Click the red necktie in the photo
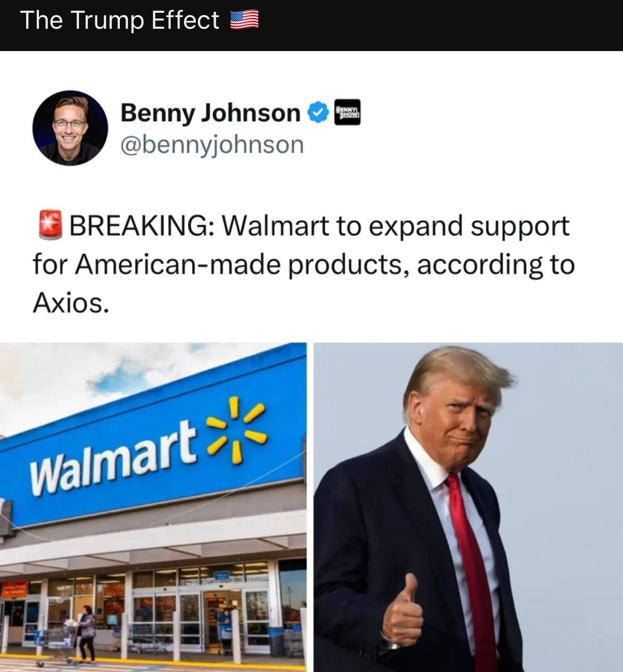The height and width of the screenshot is (672, 623). 472,572
